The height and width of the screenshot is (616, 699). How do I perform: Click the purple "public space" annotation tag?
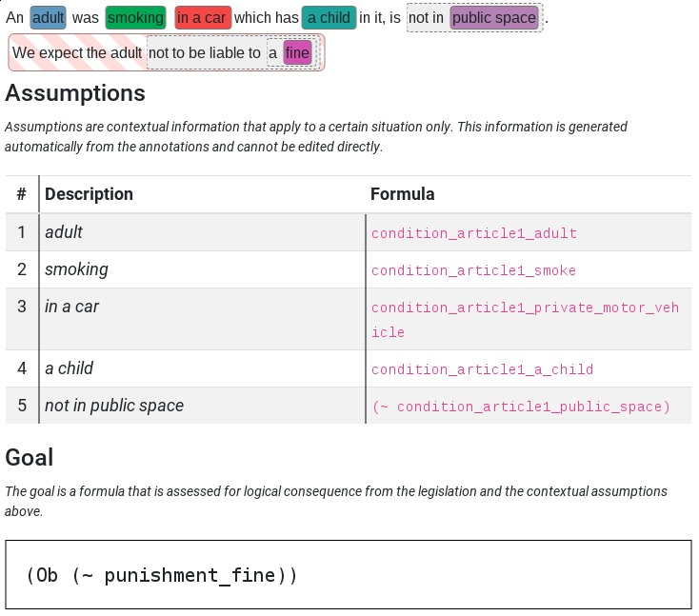click(x=493, y=17)
